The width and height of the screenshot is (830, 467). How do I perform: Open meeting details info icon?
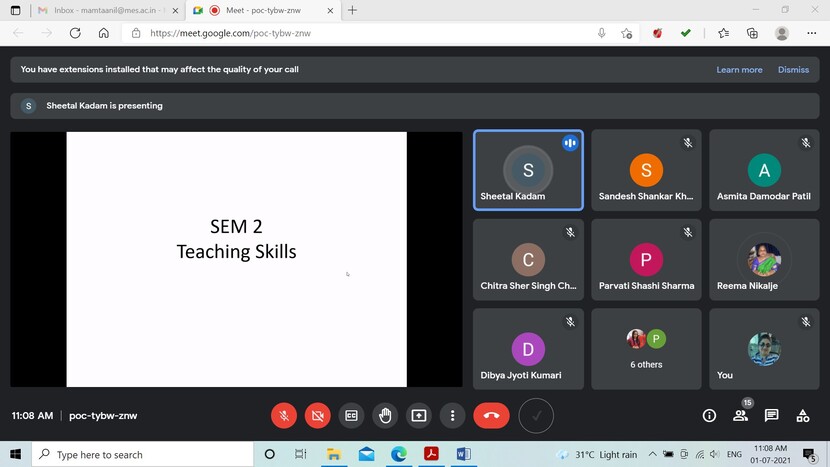coord(709,415)
